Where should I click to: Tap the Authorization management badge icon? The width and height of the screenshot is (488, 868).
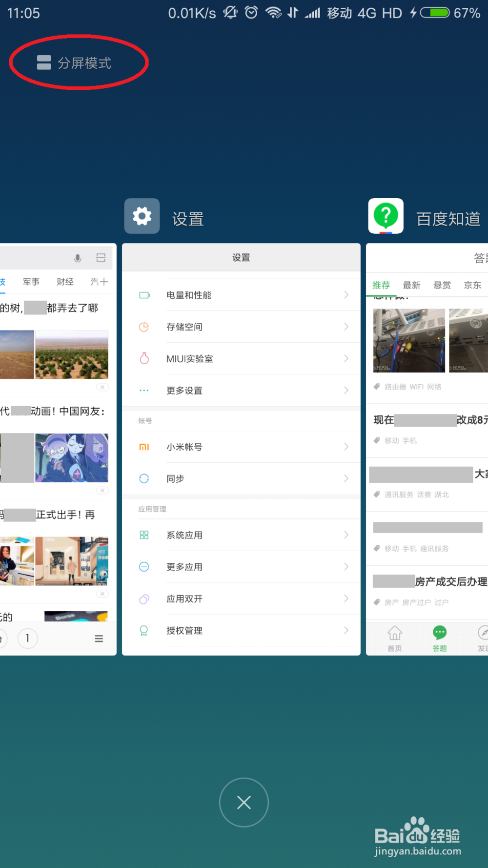coord(144,631)
